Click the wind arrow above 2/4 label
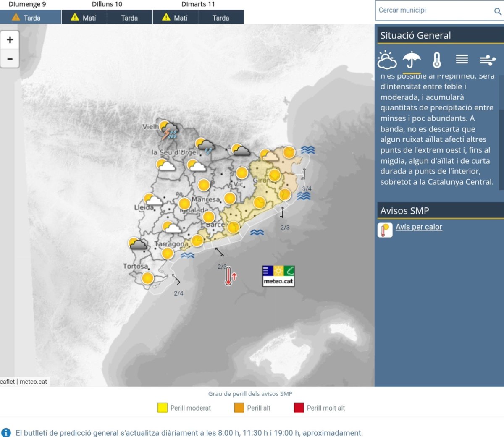 pos(176,280)
